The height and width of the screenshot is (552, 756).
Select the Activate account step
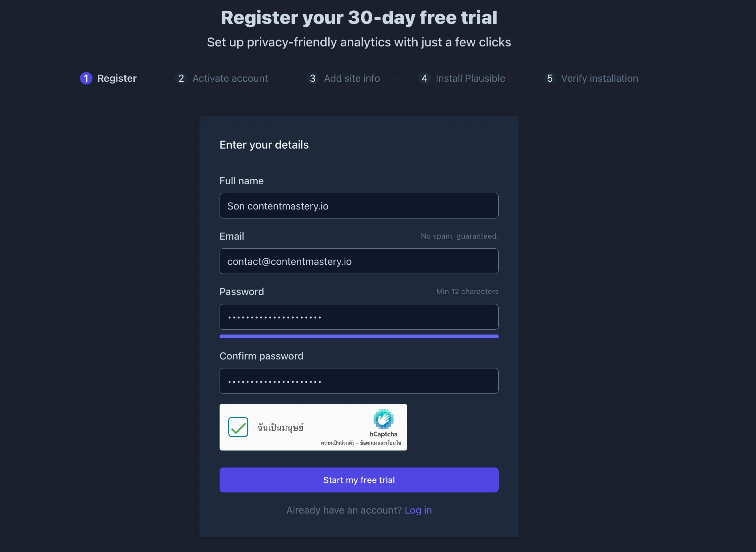tap(230, 78)
